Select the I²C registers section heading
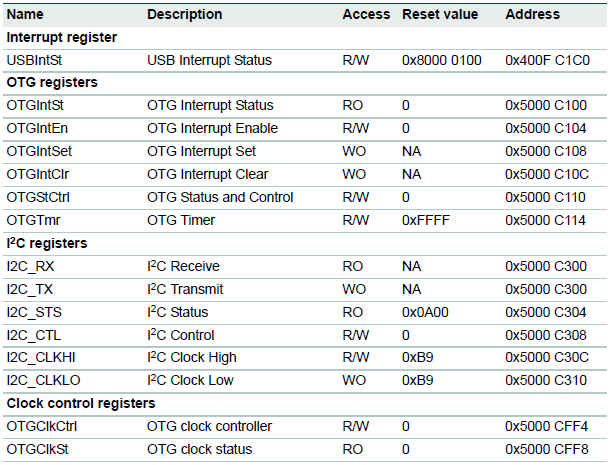 (47, 243)
